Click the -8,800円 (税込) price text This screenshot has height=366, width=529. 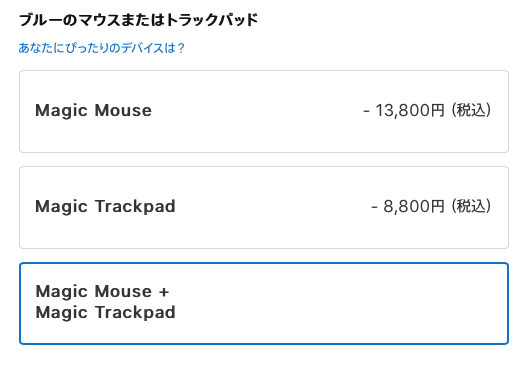(x=431, y=206)
